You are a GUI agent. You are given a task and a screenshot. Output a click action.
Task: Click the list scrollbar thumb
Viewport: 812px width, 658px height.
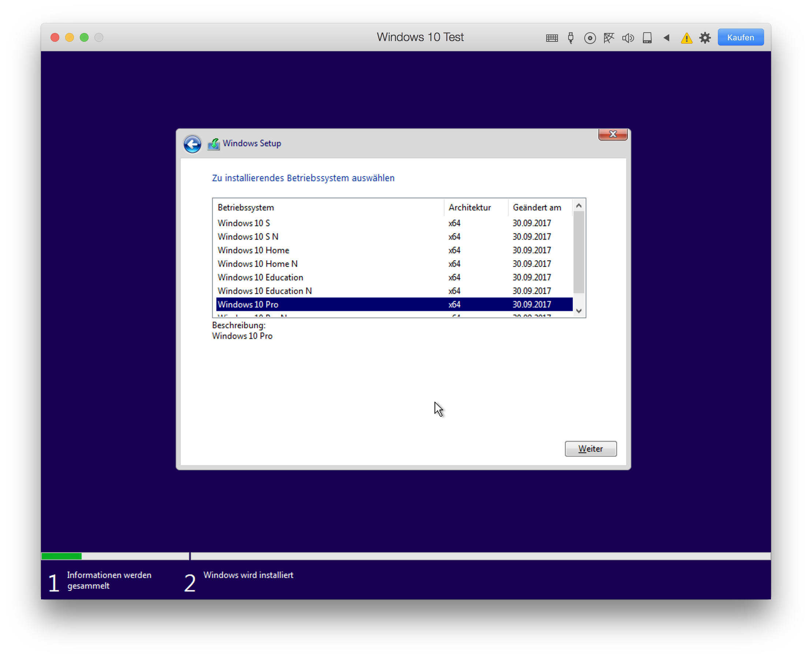click(x=579, y=253)
